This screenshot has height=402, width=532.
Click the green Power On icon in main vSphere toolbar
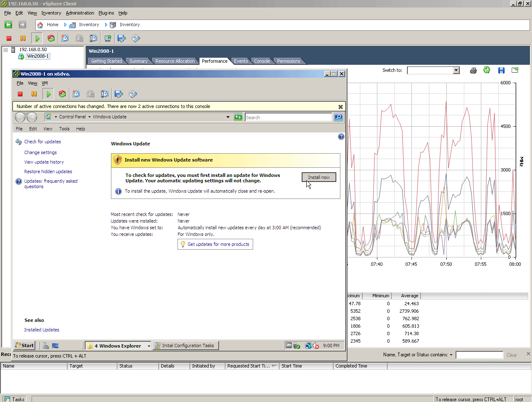pyautogui.click(x=37, y=38)
